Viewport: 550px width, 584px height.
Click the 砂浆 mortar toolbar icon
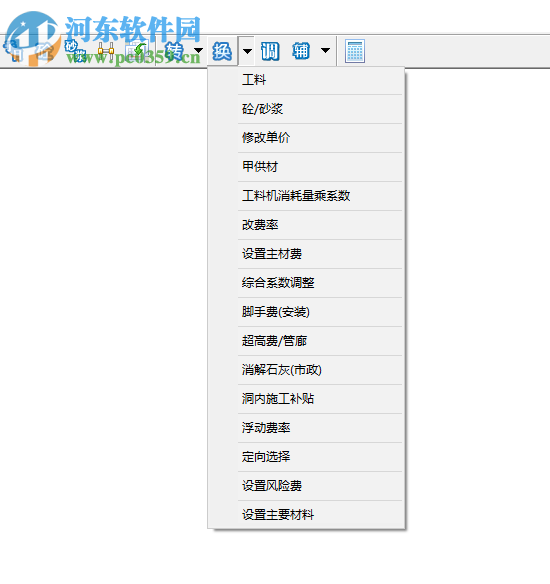tap(75, 51)
